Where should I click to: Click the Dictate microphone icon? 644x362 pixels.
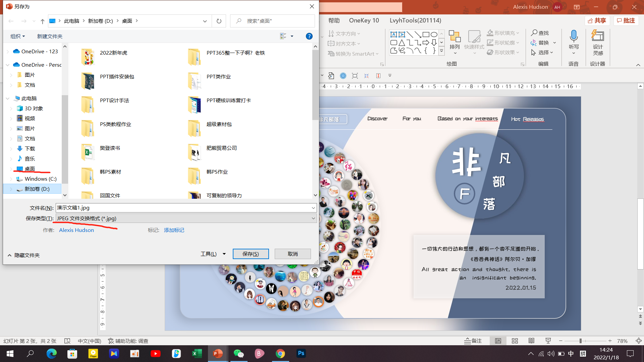[574, 36]
